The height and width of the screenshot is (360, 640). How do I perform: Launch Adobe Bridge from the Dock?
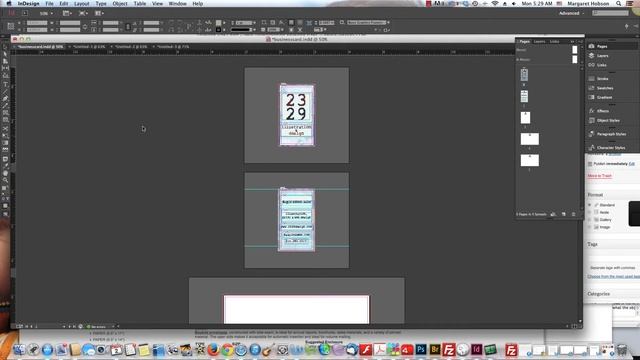[435, 350]
